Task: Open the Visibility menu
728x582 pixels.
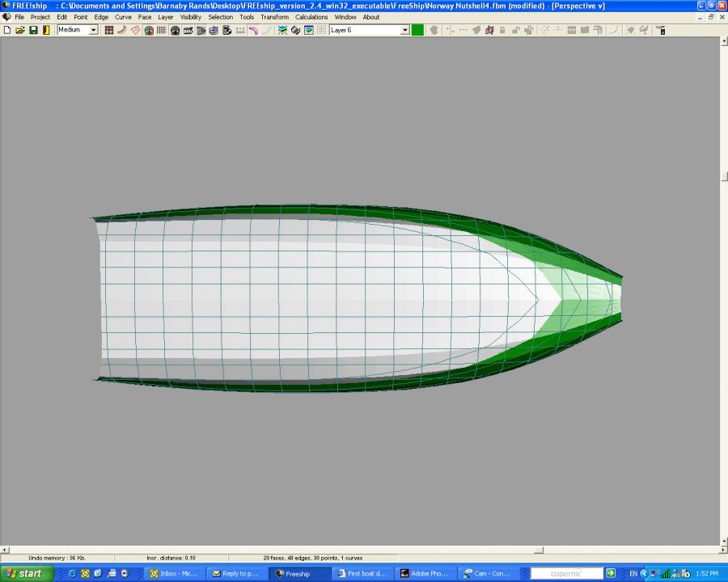Action: (191, 17)
